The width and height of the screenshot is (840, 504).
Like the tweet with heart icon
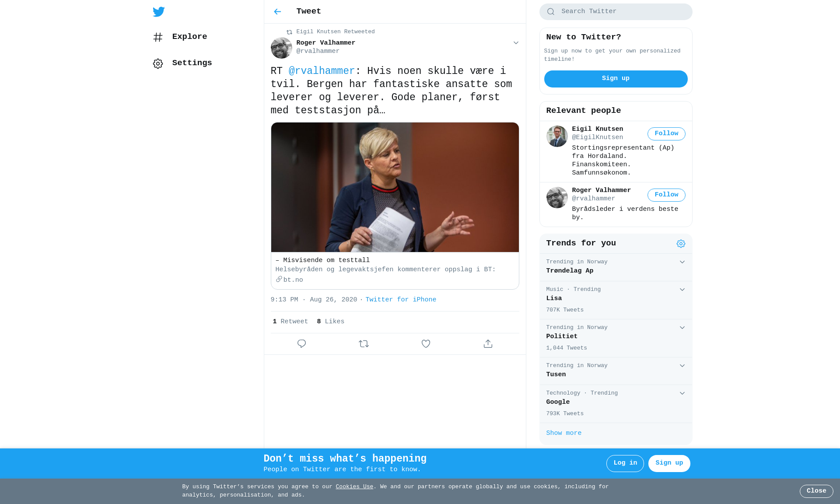point(426,344)
